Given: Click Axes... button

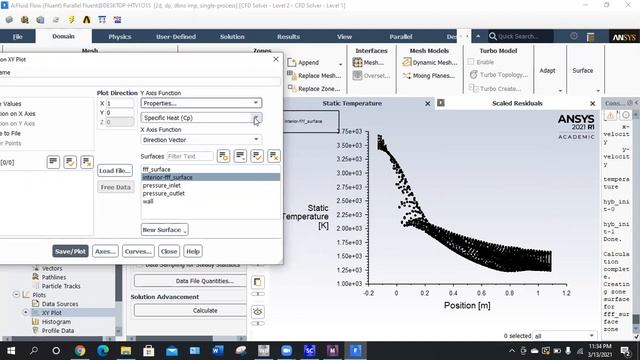Looking at the screenshot, I should coord(105,251).
